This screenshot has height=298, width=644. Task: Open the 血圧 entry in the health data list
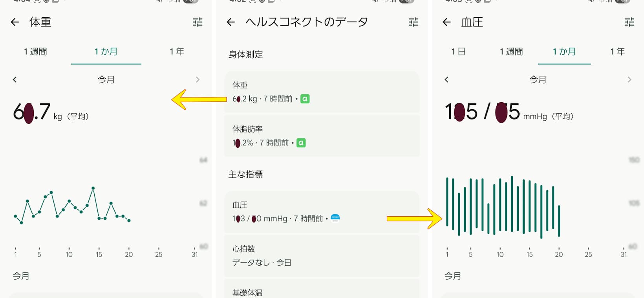point(322,211)
